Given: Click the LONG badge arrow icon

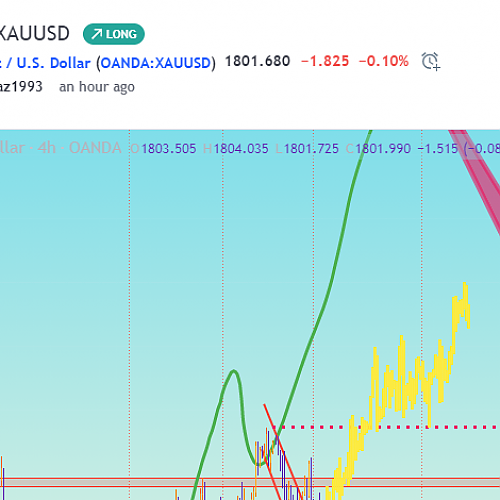Looking at the screenshot, I should [x=97, y=34].
